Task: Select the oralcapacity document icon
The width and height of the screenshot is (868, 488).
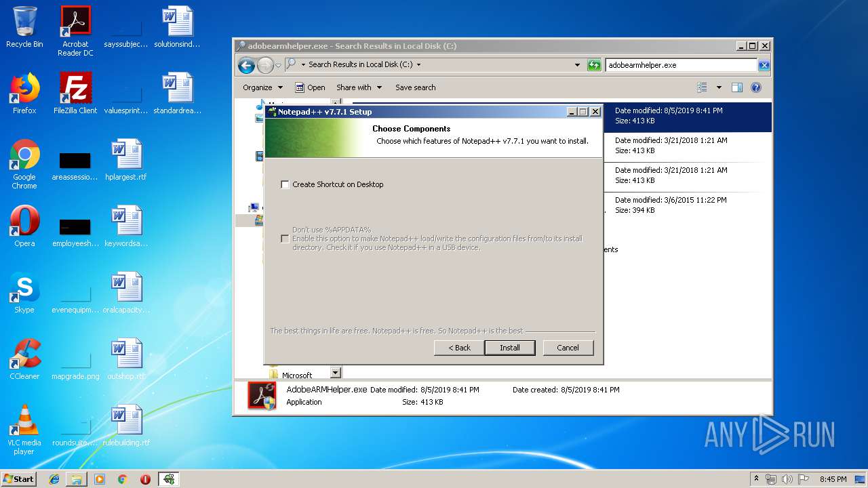Action: (x=126, y=293)
